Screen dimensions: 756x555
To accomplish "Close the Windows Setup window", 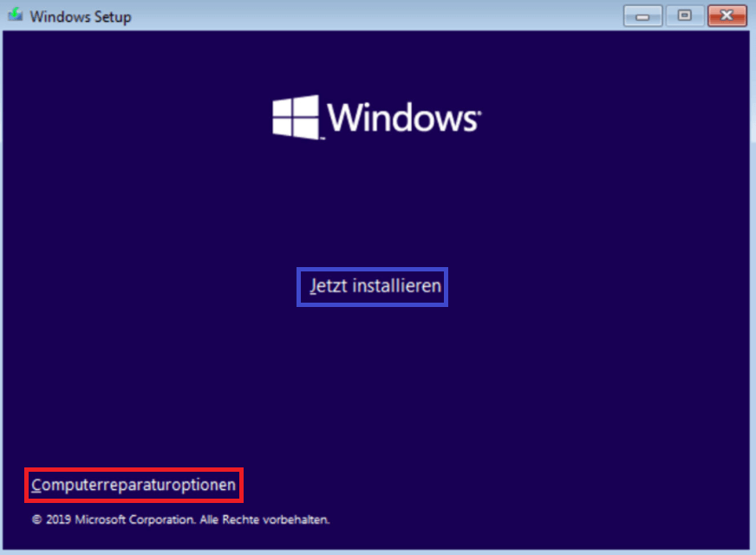I will pyautogui.click(x=727, y=16).
